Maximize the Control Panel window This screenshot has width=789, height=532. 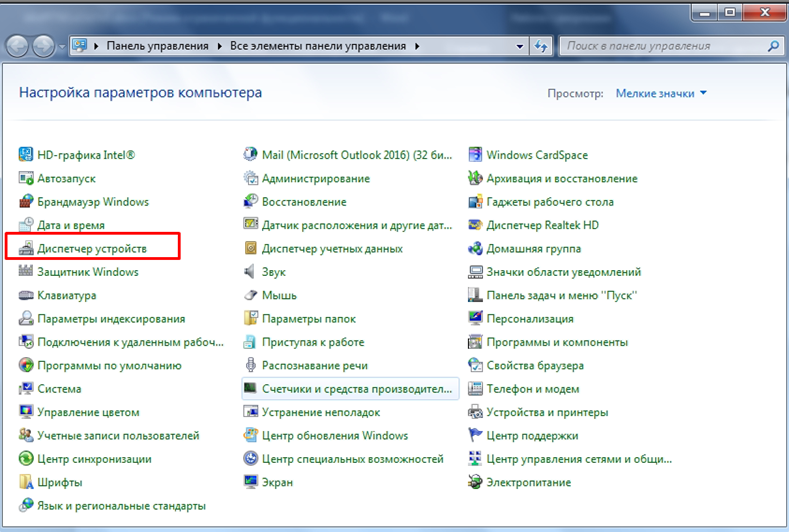[x=730, y=12]
